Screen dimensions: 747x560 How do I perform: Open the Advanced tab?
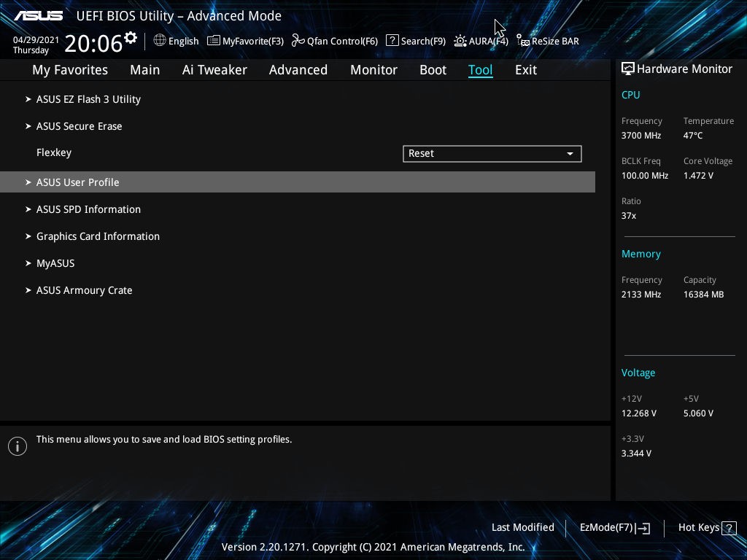click(x=298, y=70)
